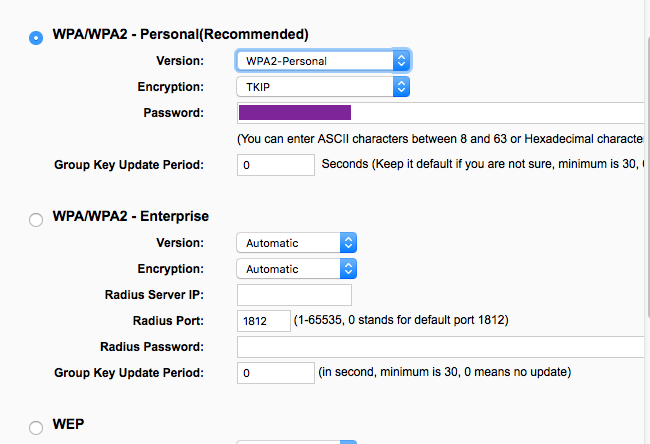
Task: Click the Enterprise Group Key Update Period field
Action: tap(276, 373)
